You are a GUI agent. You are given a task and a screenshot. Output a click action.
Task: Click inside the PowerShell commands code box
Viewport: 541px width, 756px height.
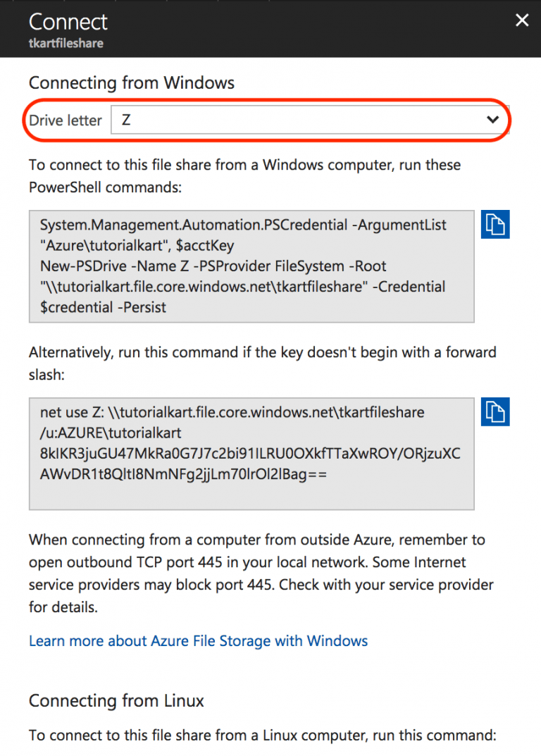point(251,266)
